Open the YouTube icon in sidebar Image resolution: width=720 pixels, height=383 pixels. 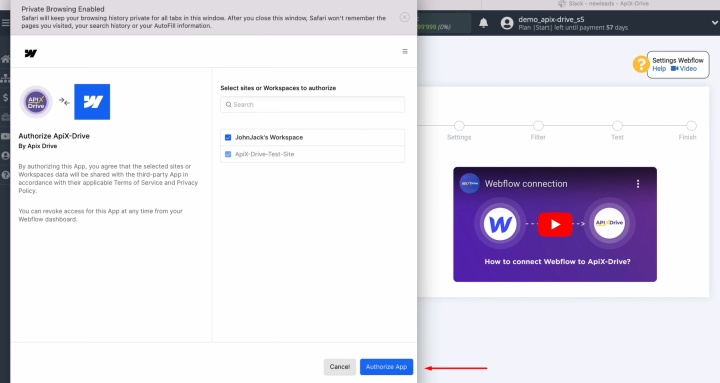point(5,136)
